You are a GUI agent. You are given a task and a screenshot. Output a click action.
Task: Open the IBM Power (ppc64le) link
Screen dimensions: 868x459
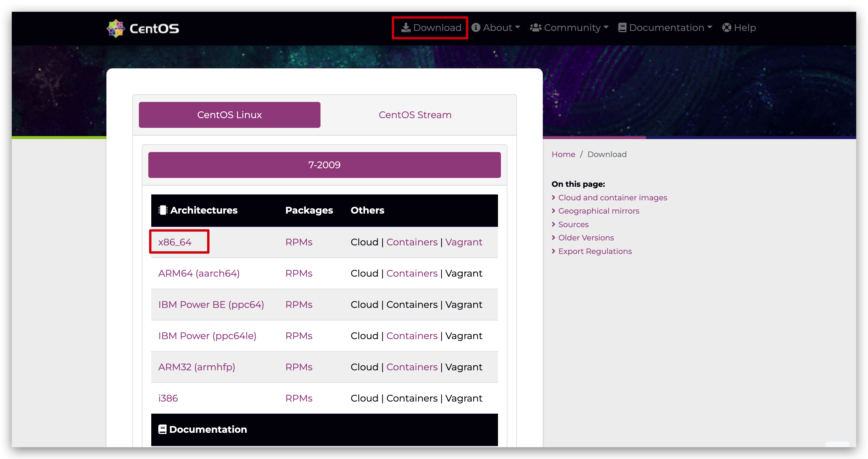pos(207,336)
